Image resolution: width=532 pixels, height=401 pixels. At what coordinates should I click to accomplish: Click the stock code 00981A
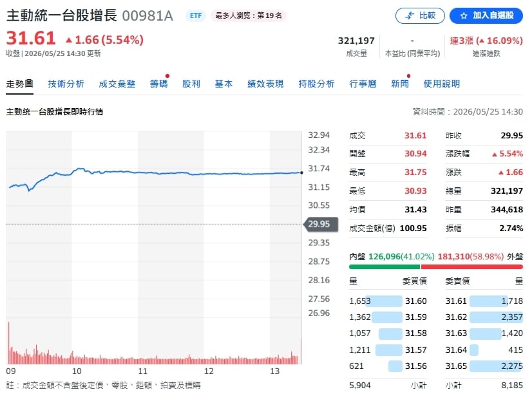(147, 16)
